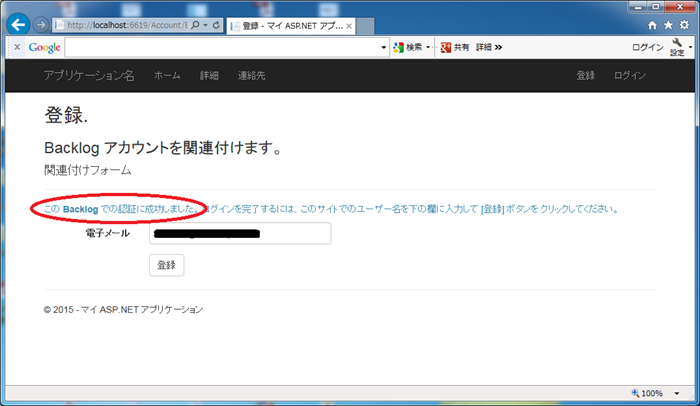Click the Google+ 共有 share button
Screen dimensions: 700x406
click(x=455, y=47)
